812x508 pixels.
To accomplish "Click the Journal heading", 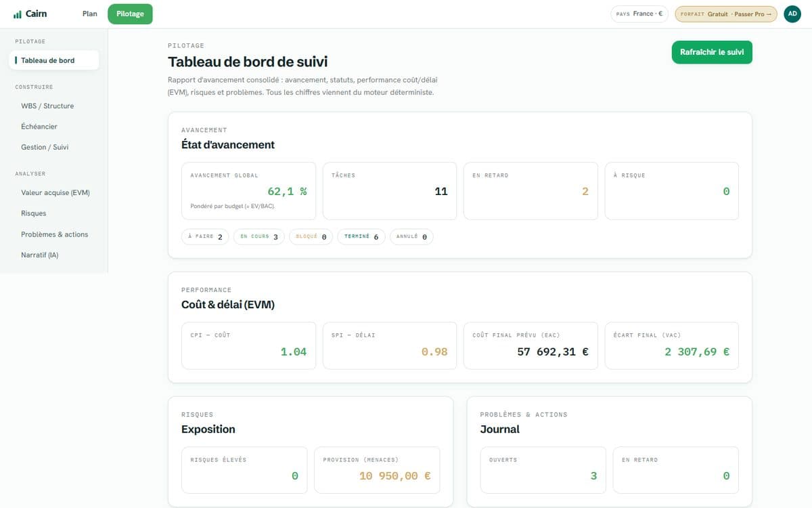I will (500, 429).
